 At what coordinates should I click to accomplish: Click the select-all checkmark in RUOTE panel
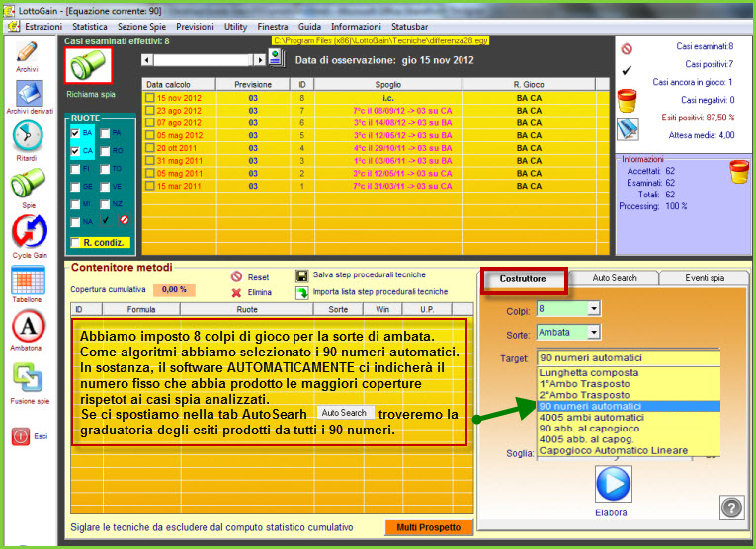pos(105,220)
